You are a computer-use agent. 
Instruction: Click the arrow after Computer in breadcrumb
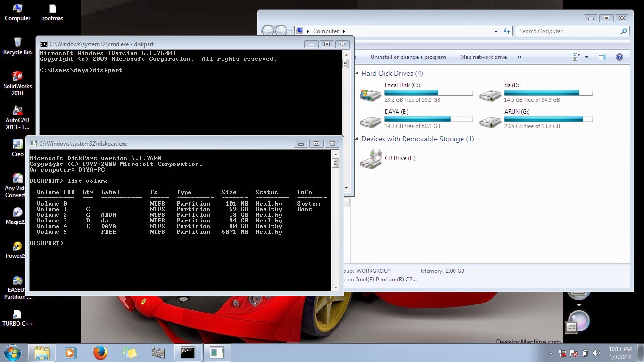[x=344, y=31]
